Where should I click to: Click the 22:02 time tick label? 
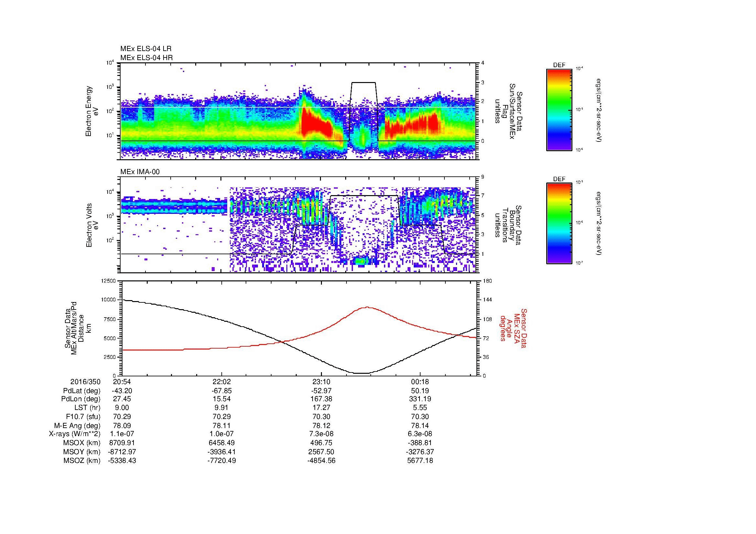click(222, 382)
